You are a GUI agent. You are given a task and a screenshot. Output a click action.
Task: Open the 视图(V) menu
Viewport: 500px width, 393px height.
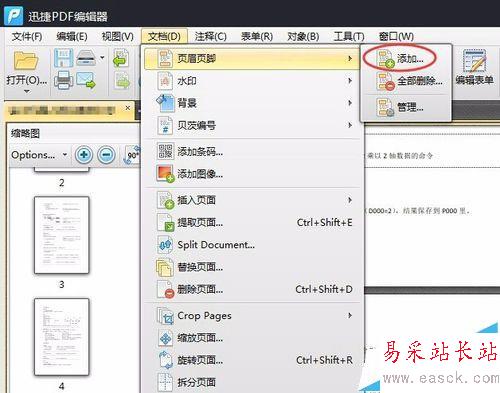click(117, 36)
